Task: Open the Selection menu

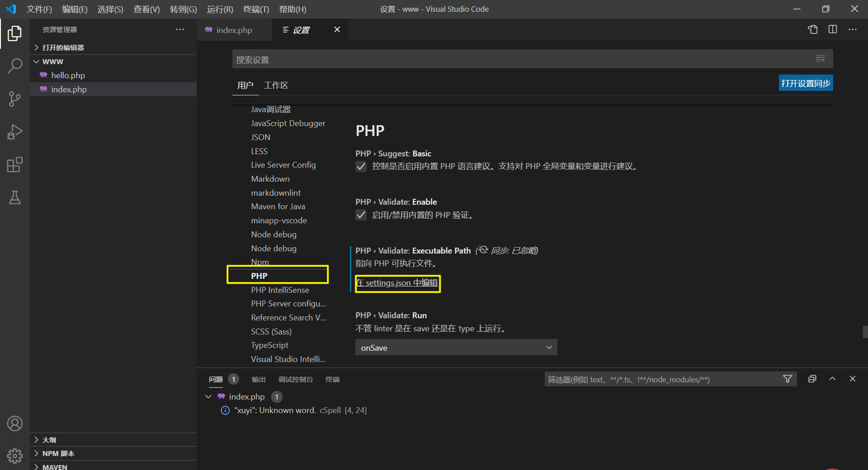Action: click(x=110, y=9)
